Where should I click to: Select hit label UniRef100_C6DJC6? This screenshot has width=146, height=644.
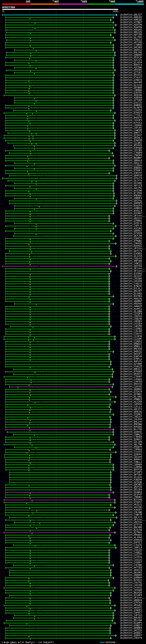(131, 259)
